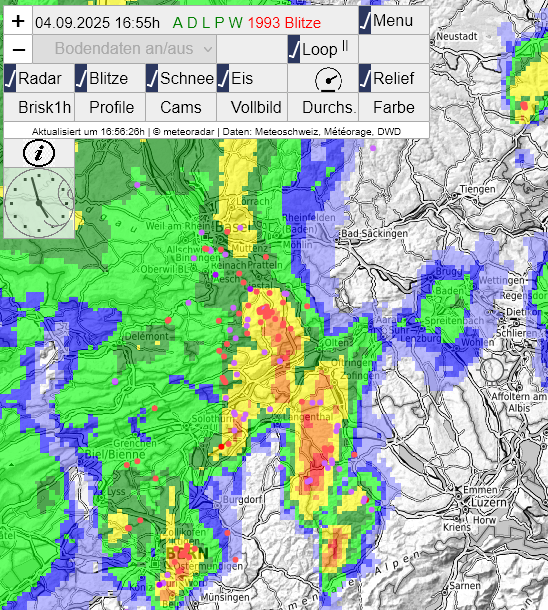Screen dimensions: 548x610
Task: Toggle the Radar layer checkbox
Action: [39, 78]
